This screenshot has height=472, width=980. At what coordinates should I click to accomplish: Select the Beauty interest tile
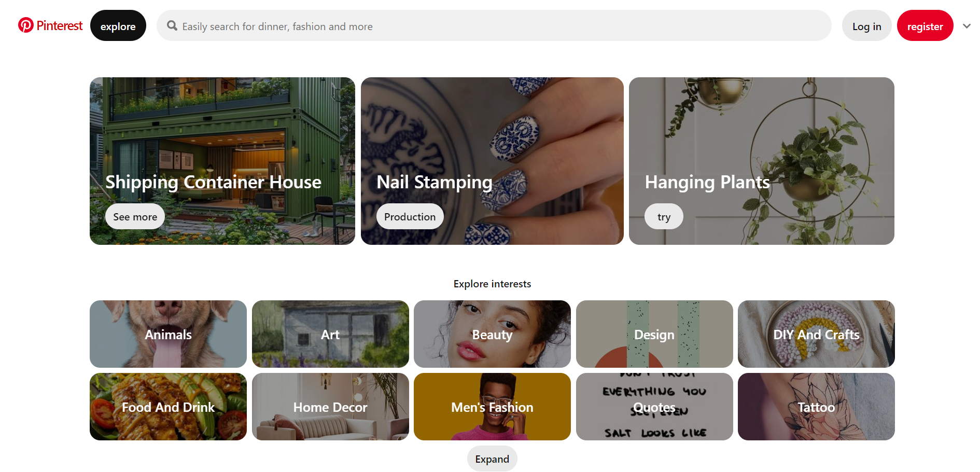coord(492,334)
